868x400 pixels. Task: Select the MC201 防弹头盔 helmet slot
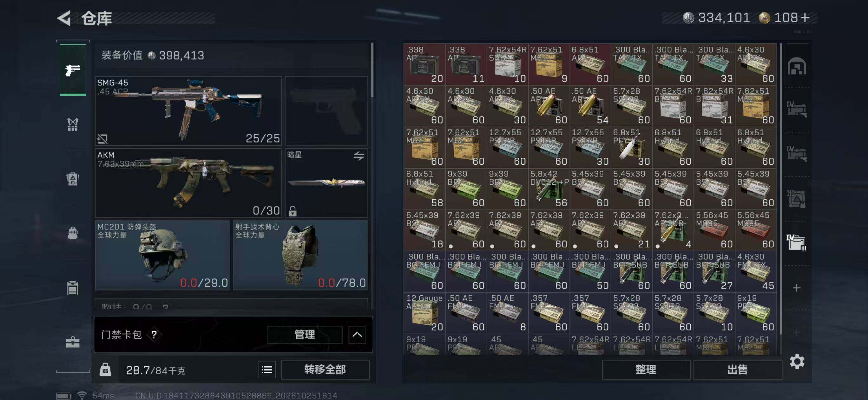pyautogui.click(x=162, y=255)
